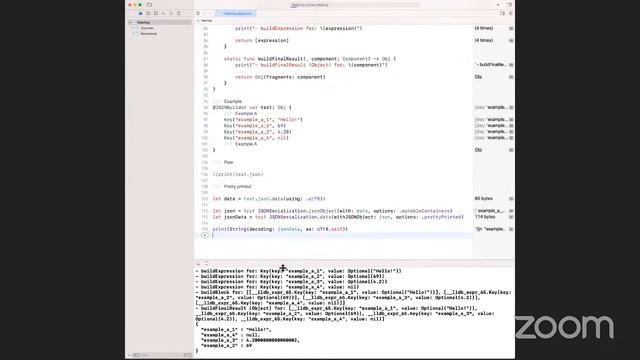This screenshot has width=640, height=360.
Task: Click the '85 bytes' result text
Action: click(x=483, y=199)
